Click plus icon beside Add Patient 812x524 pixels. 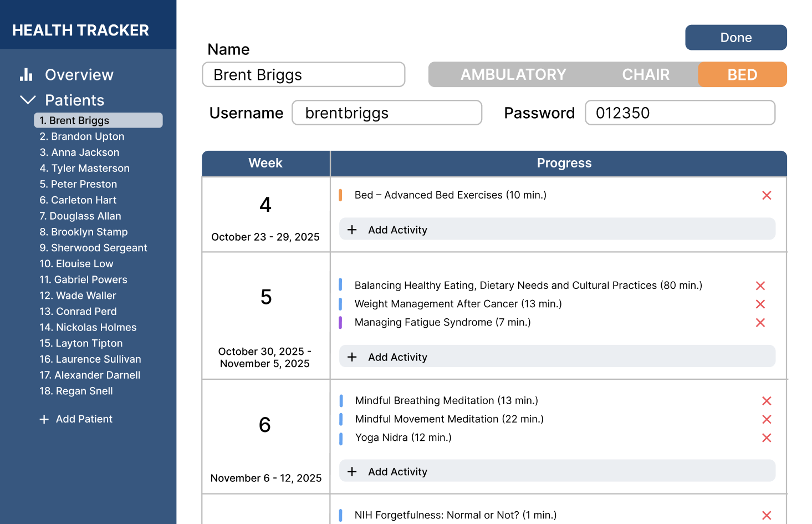[44, 419]
